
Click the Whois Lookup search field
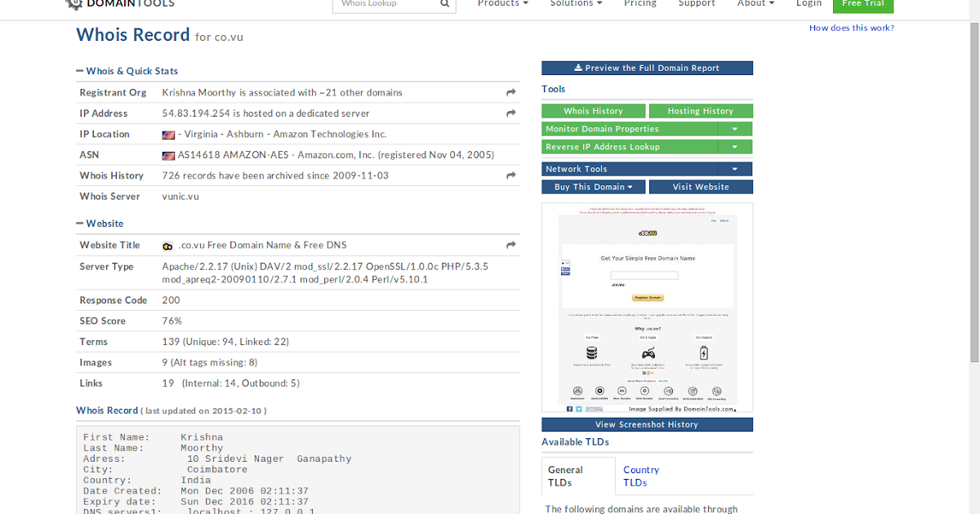(x=386, y=4)
